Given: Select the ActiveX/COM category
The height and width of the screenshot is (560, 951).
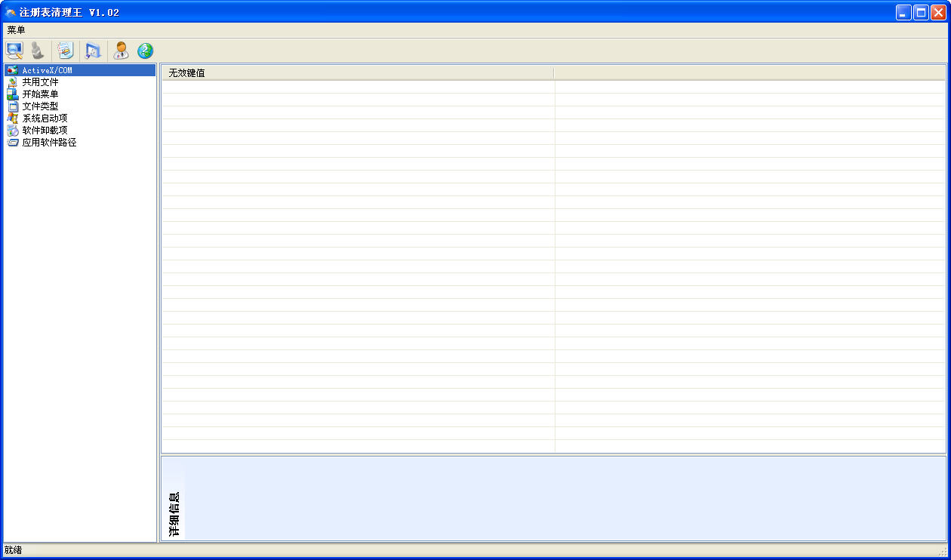Looking at the screenshot, I should [80, 70].
